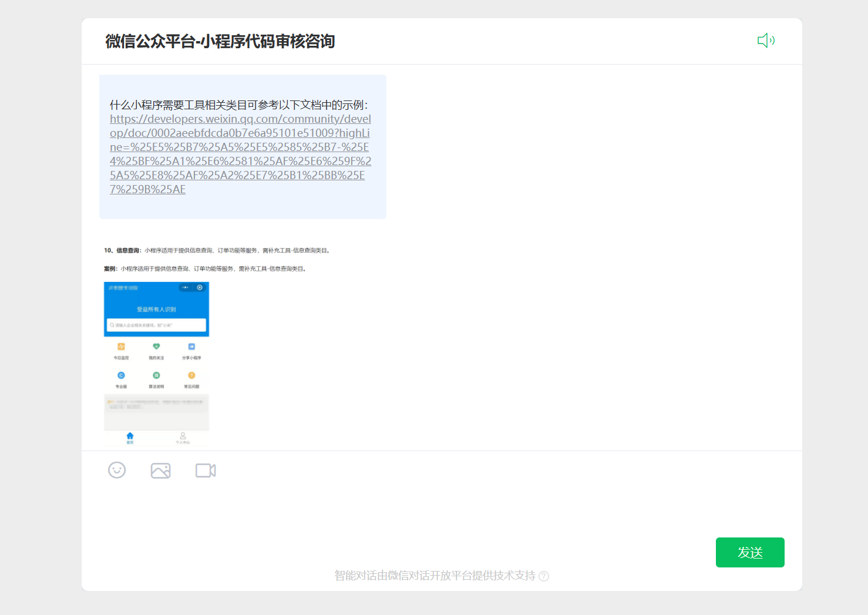The width and height of the screenshot is (868, 615).
Task: Open 常见问题 via the question mark icon
Action: 192,375
